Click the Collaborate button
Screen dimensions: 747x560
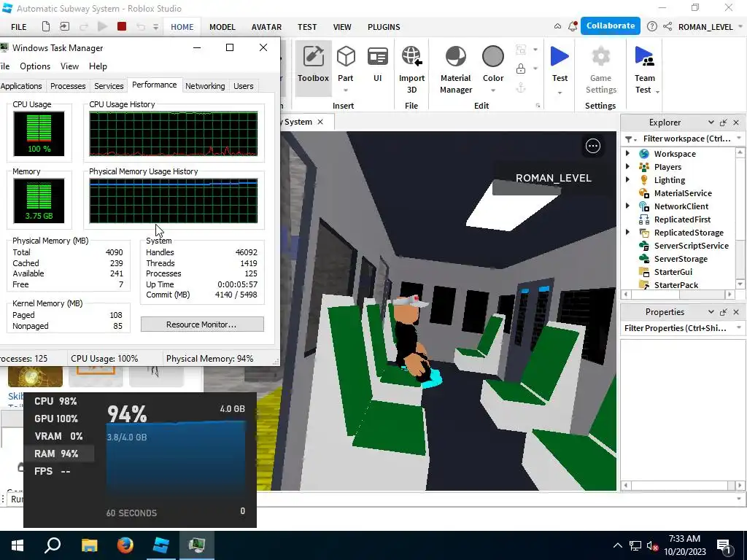[611, 26]
